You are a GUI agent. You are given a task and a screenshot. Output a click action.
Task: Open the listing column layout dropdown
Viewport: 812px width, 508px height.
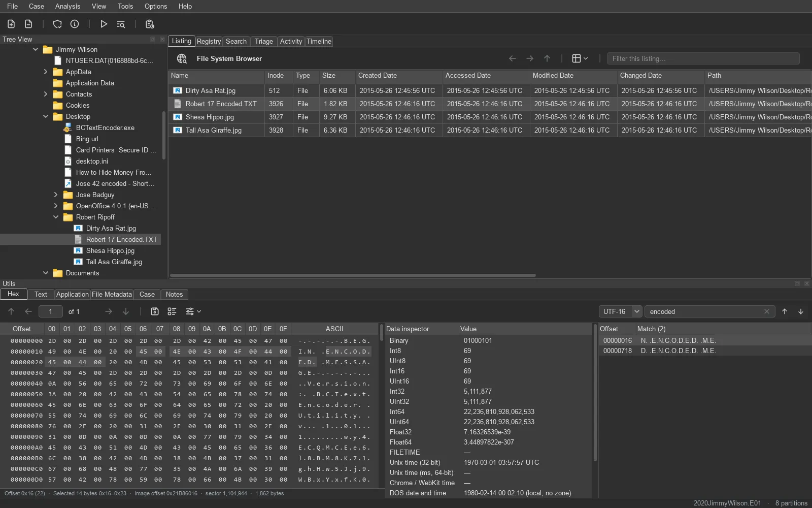(580, 58)
